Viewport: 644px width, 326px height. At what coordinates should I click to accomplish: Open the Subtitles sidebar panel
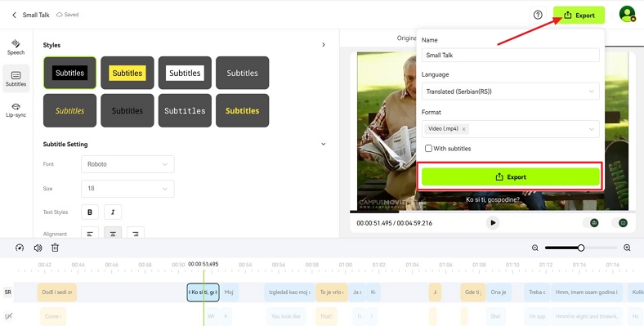(16, 78)
